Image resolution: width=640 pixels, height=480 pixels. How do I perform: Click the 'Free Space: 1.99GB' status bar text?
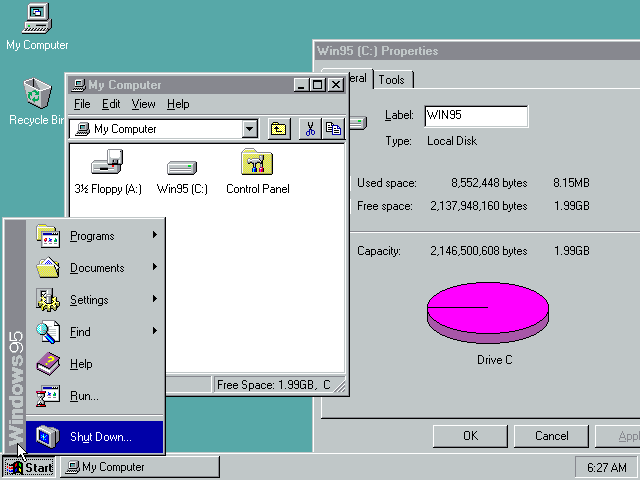[265, 385]
